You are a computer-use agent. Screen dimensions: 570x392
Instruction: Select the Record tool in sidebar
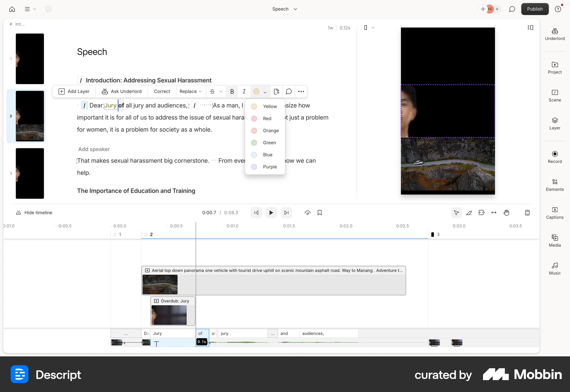point(555,157)
